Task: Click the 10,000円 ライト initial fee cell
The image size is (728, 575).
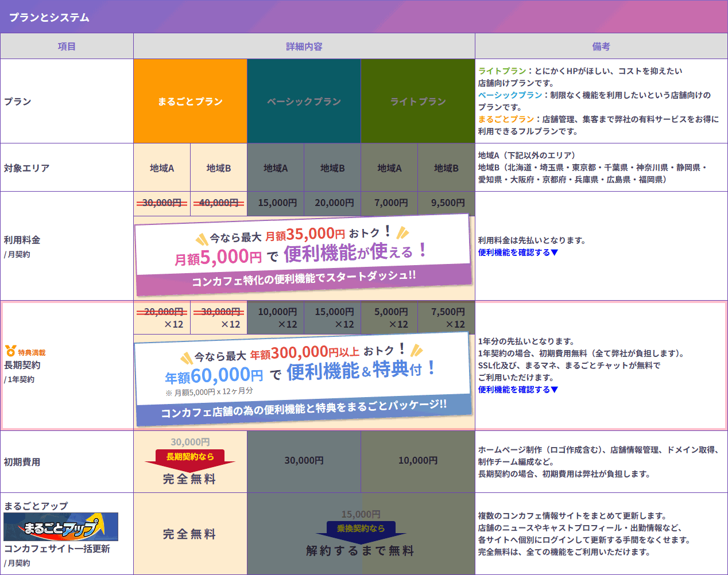Action: 418,461
